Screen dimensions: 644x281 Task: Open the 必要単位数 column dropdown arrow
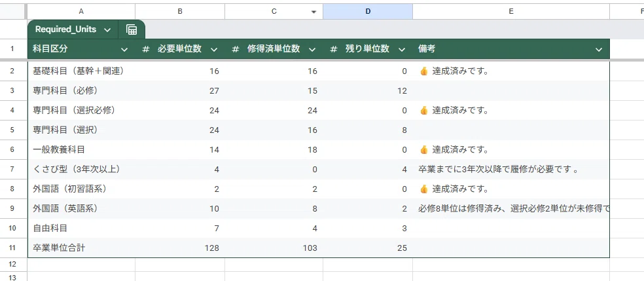click(214, 50)
